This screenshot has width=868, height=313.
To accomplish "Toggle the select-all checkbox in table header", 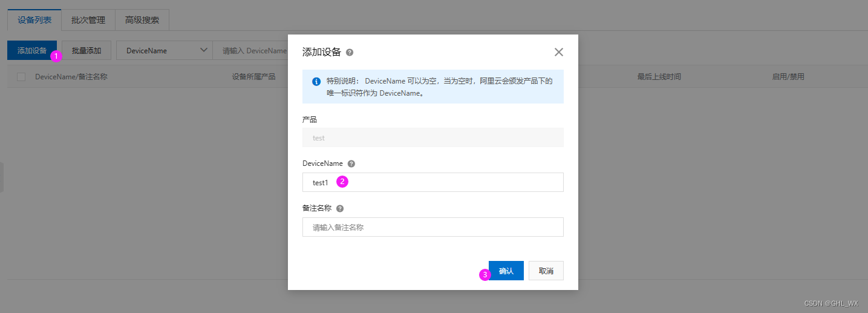I will [21, 77].
